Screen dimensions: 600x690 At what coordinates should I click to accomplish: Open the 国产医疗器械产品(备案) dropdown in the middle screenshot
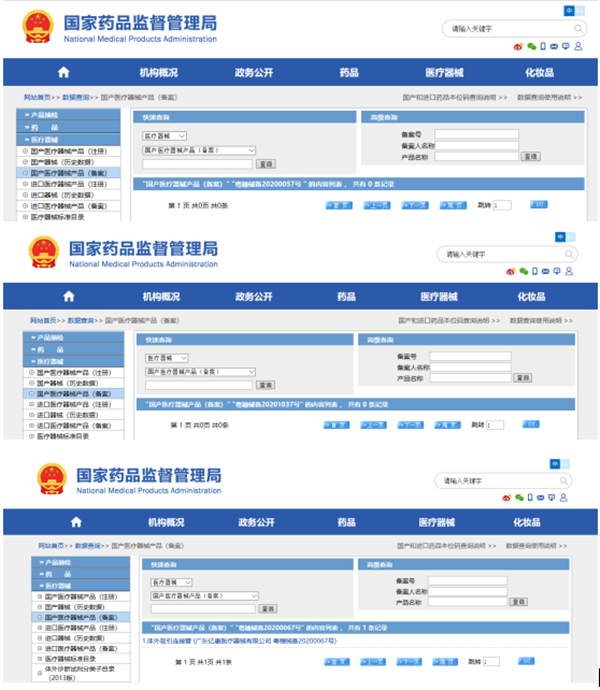[201, 371]
